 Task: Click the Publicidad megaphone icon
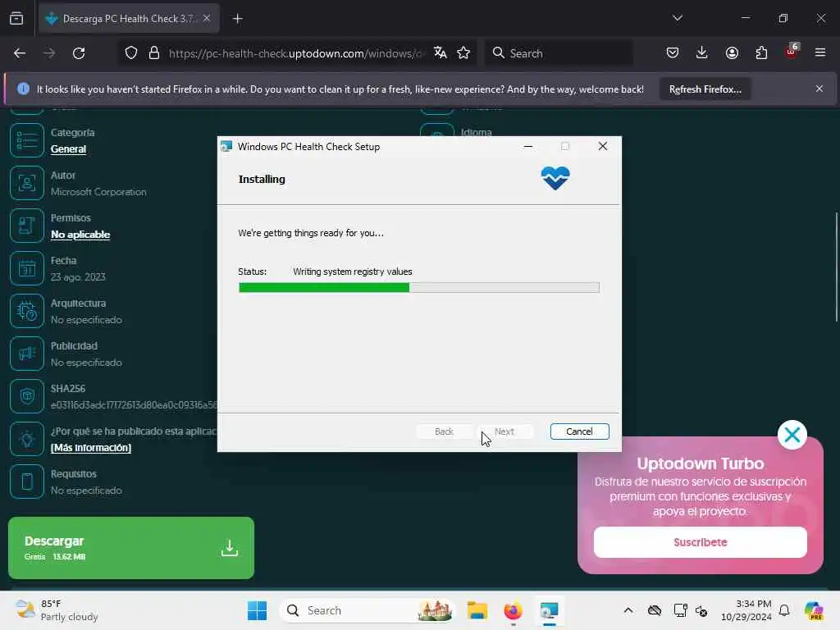tap(27, 354)
